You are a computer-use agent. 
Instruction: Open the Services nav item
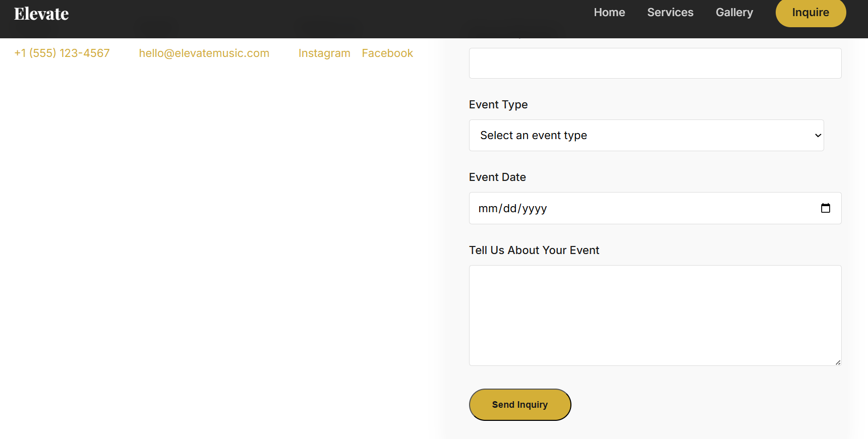click(x=670, y=13)
